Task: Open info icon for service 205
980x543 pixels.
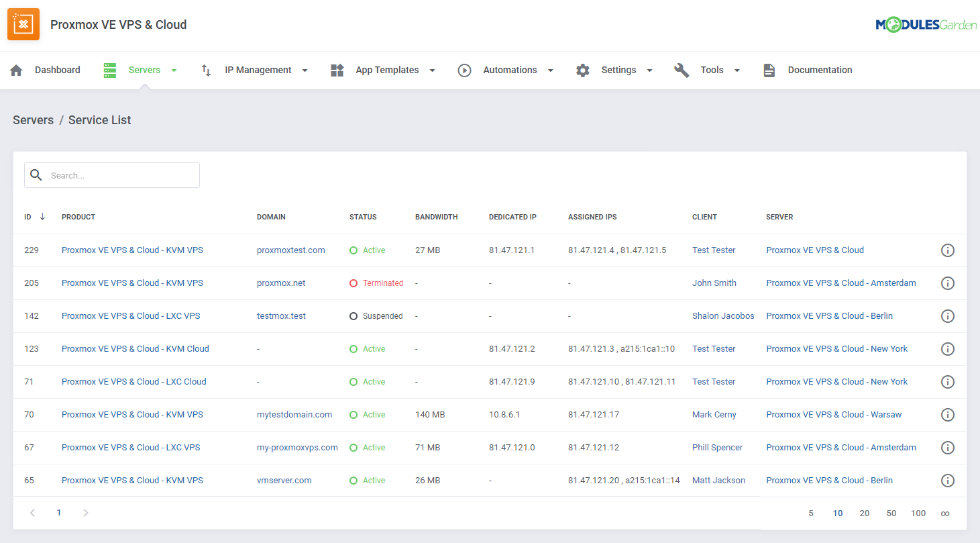Action: coord(948,283)
